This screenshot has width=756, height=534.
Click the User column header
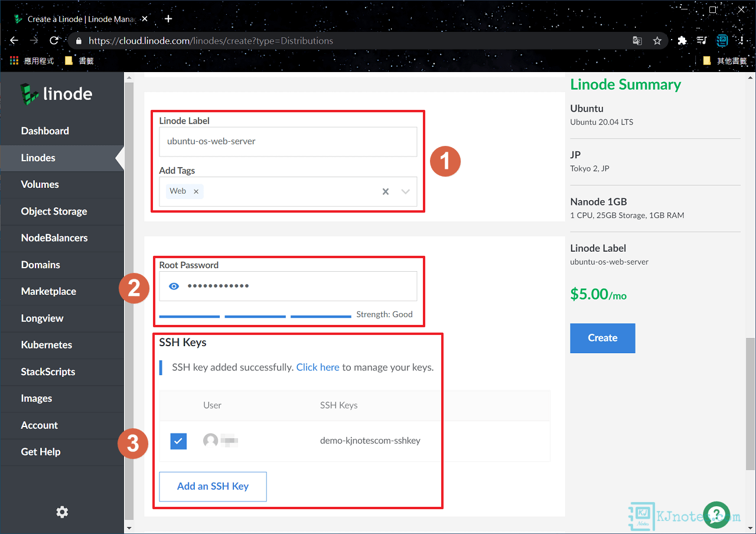(x=212, y=405)
